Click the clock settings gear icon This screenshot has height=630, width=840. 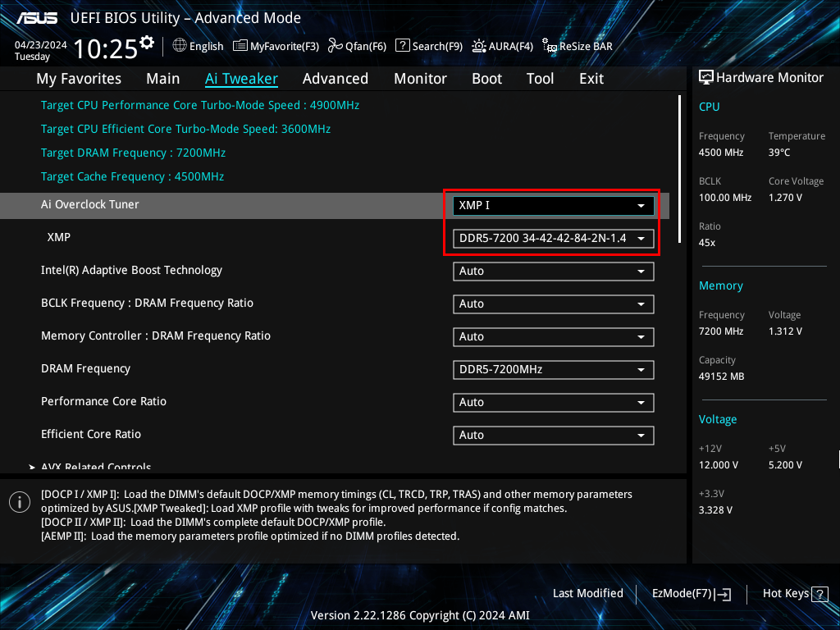point(147,42)
